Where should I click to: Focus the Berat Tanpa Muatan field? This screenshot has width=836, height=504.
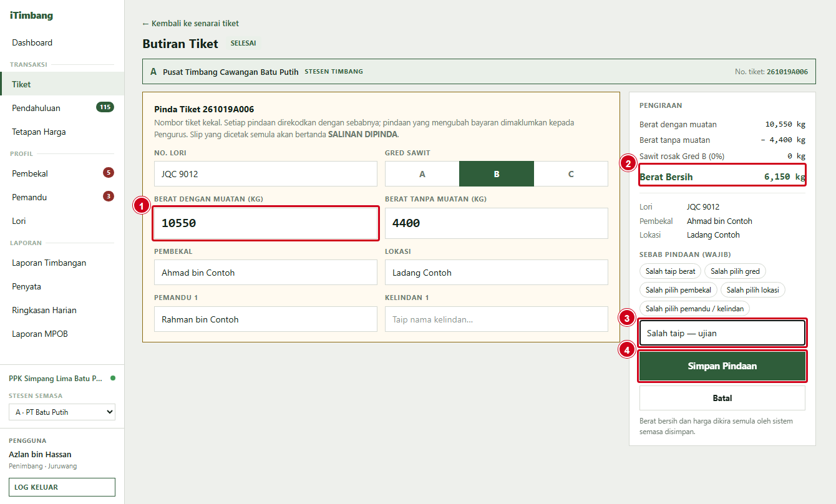pos(497,223)
